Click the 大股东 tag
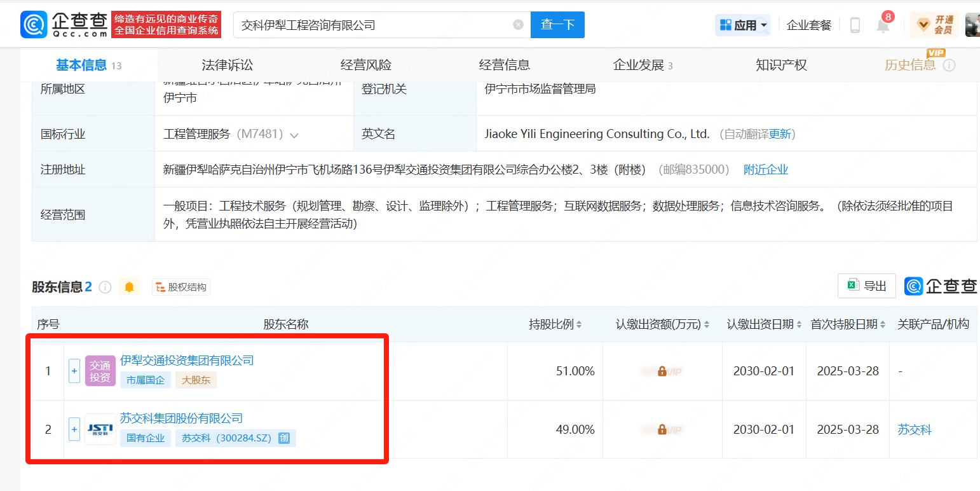Image resolution: width=980 pixels, height=491 pixels. point(196,380)
